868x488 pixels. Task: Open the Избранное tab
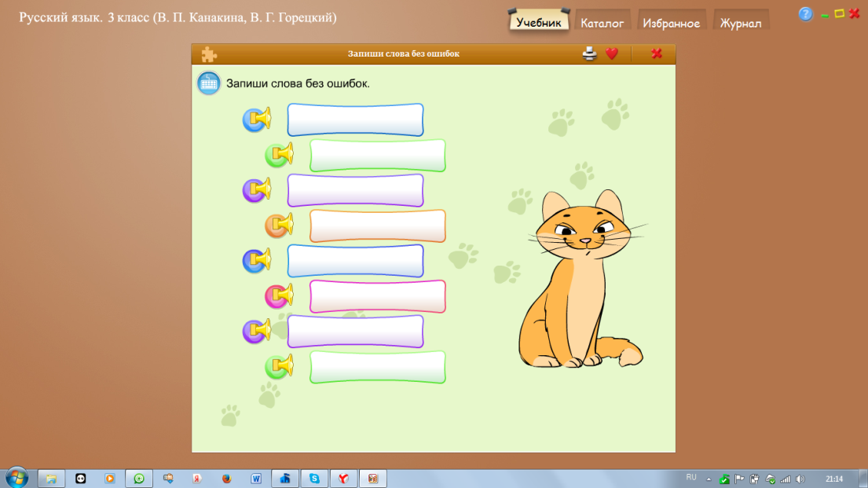tap(671, 23)
